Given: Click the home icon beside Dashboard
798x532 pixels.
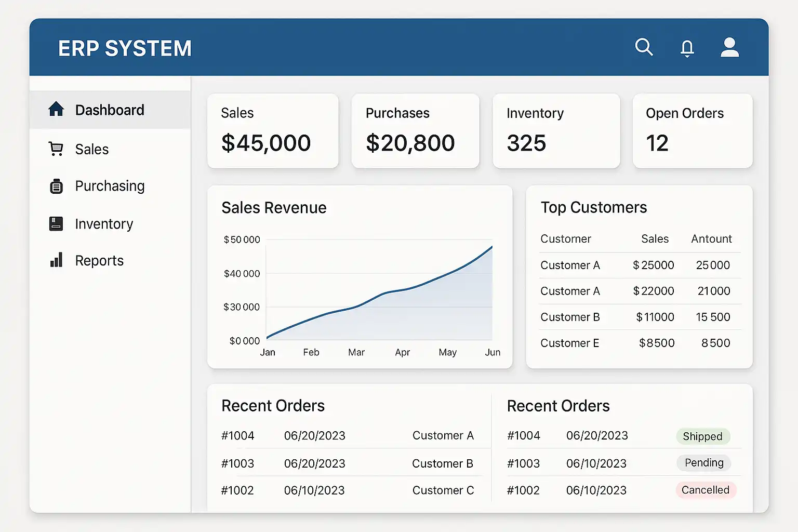Looking at the screenshot, I should [56, 110].
